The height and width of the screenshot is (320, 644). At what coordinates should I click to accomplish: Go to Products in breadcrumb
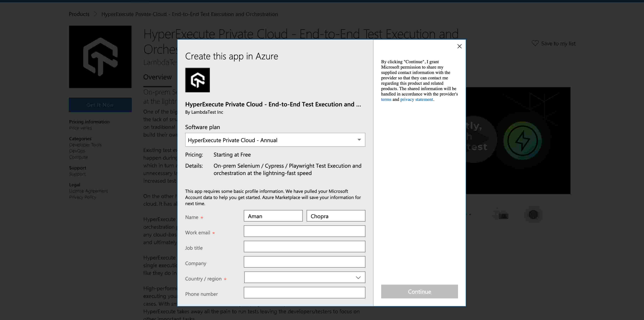coord(79,14)
